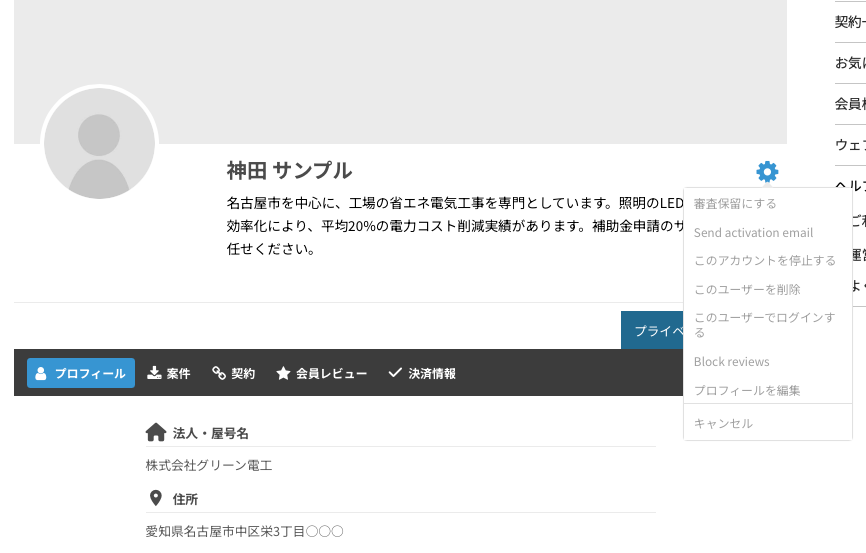This screenshot has height=553, width=866.
Task: Select このユーザーを削除 from the dropdown
Action: pos(747,289)
